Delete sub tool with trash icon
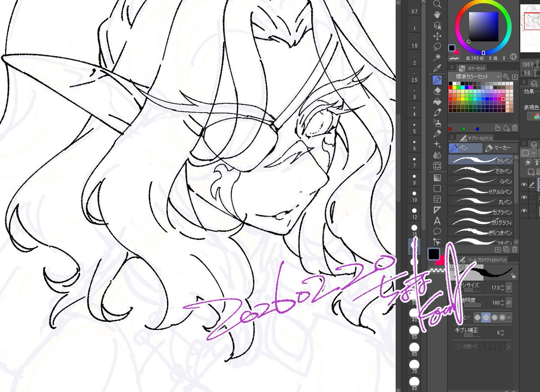 click(x=515, y=249)
